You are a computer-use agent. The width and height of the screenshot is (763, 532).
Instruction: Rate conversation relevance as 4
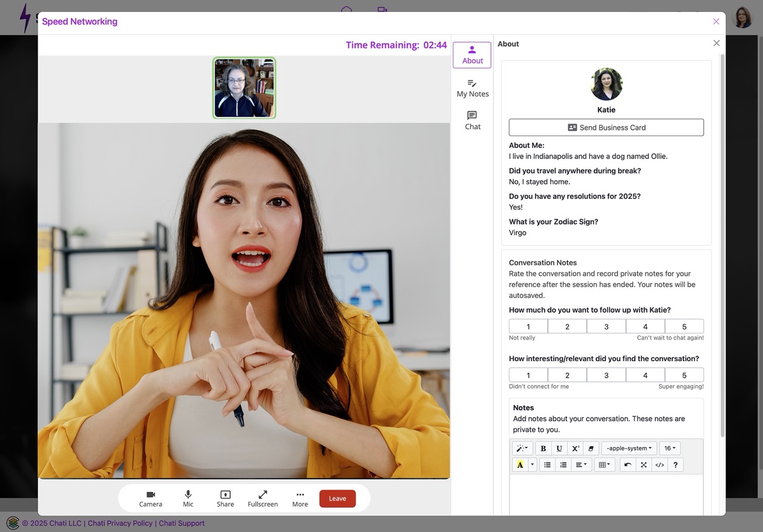pos(646,375)
